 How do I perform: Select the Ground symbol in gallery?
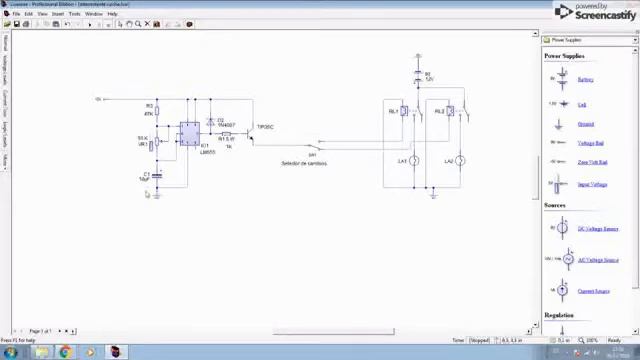tap(559, 124)
